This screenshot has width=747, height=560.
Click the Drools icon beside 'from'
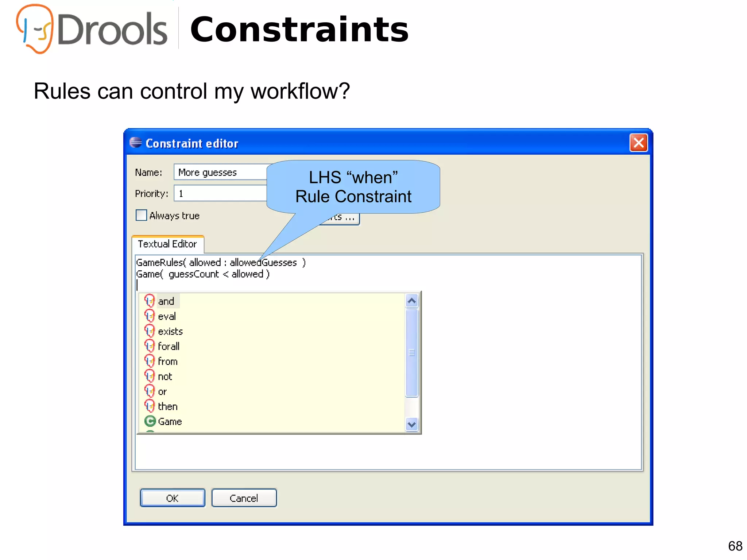(150, 361)
